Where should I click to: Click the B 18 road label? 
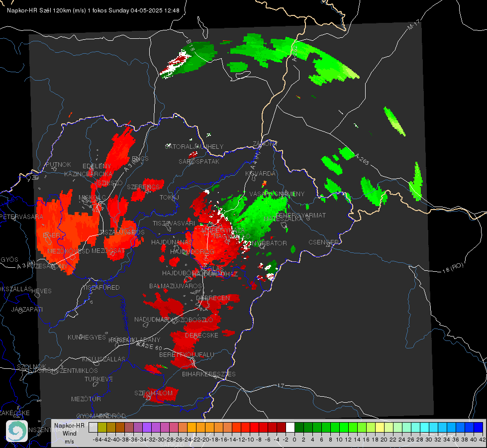(x=191, y=45)
